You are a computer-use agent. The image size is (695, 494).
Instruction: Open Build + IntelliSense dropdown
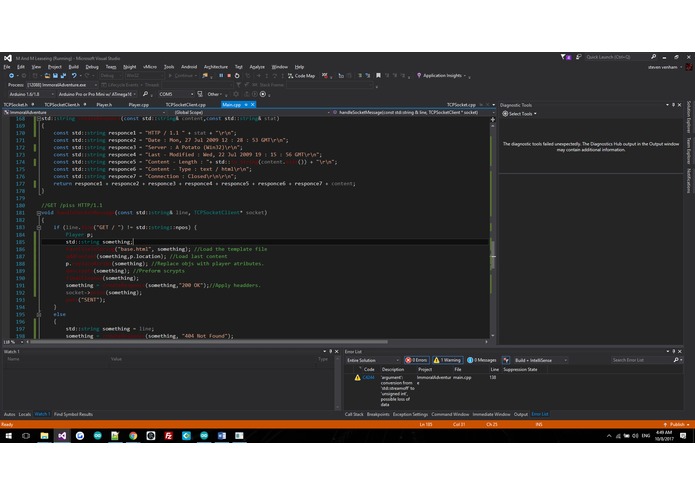[541, 360]
